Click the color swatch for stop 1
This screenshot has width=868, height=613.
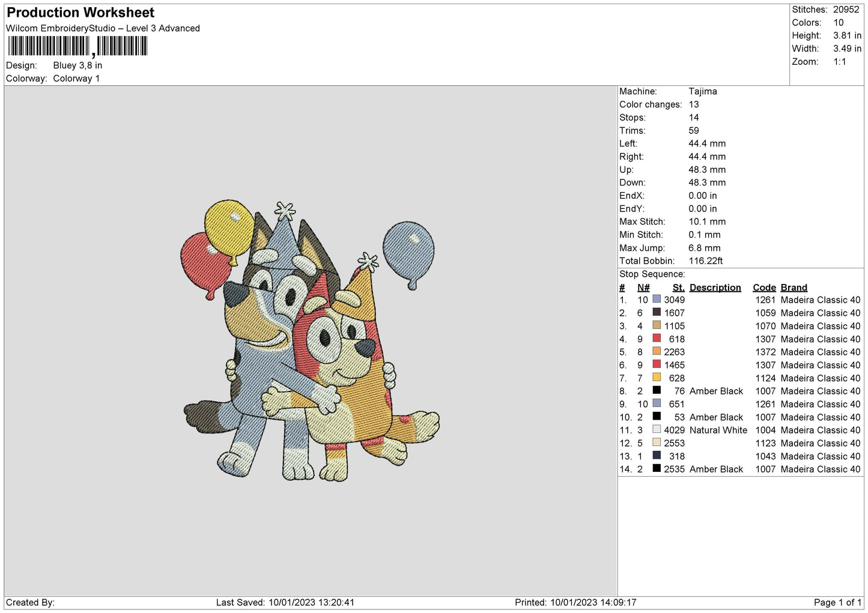click(657, 300)
